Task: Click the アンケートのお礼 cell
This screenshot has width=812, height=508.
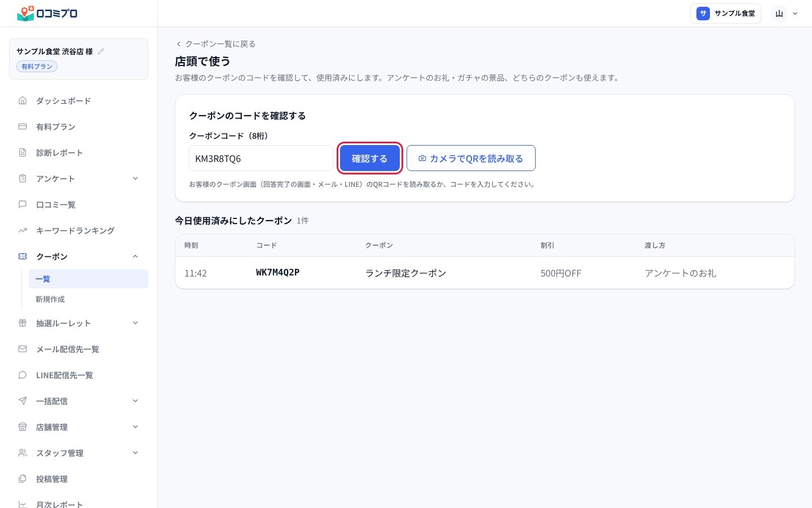Action: (x=681, y=273)
